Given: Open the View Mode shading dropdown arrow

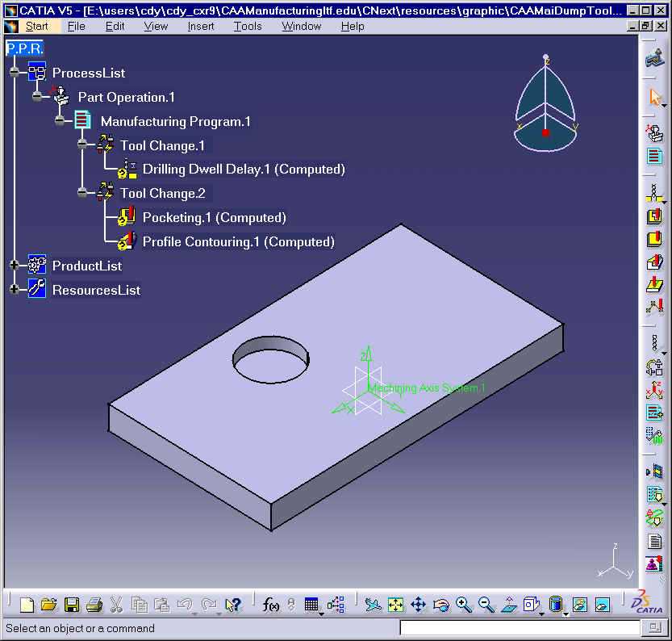Looking at the screenshot, I should click(566, 614).
